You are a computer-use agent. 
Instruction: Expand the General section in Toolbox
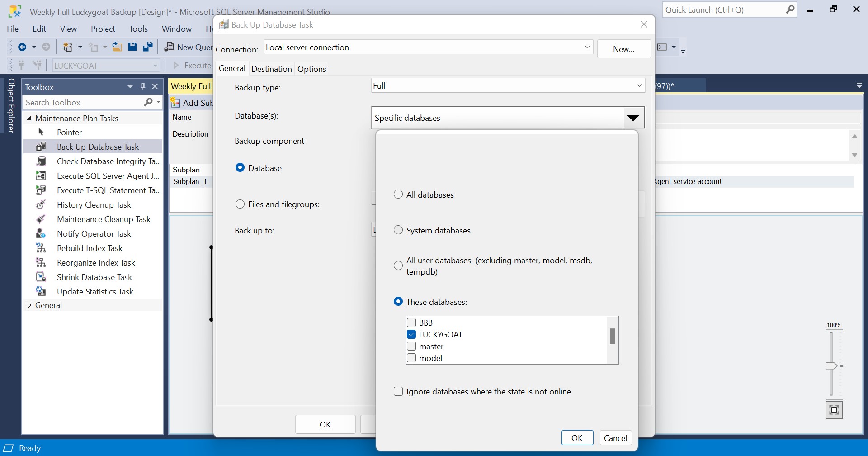pyautogui.click(x=29, y=305)
